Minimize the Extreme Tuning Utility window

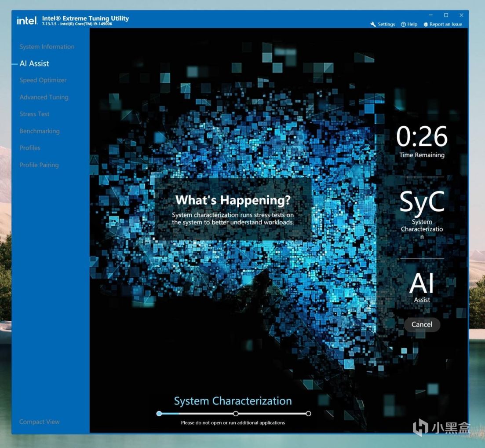click(431, 15)
